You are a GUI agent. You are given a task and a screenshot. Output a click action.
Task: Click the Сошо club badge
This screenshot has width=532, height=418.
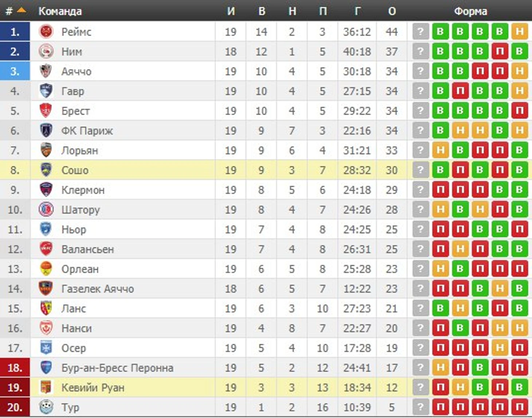pos(46,170)
